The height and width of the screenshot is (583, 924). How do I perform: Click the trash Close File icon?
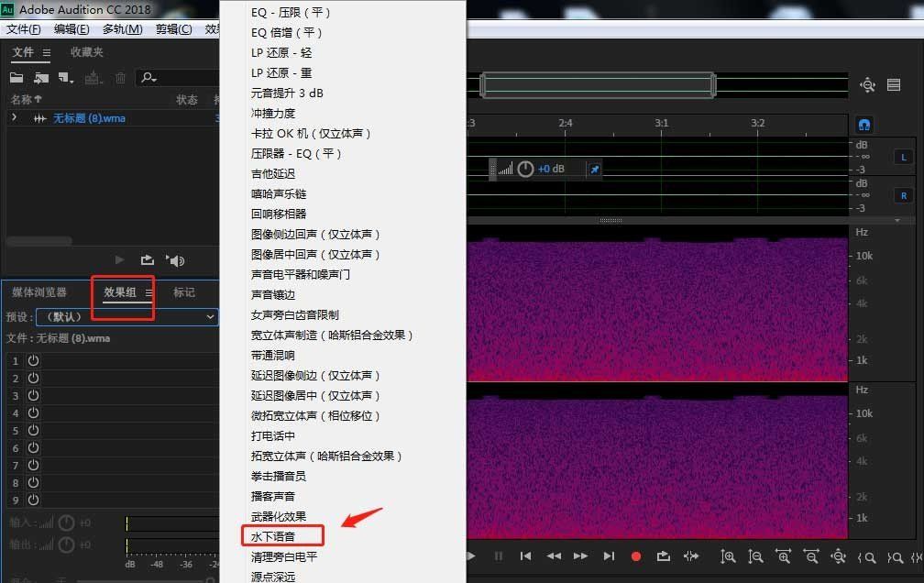[x=120, y=78]
